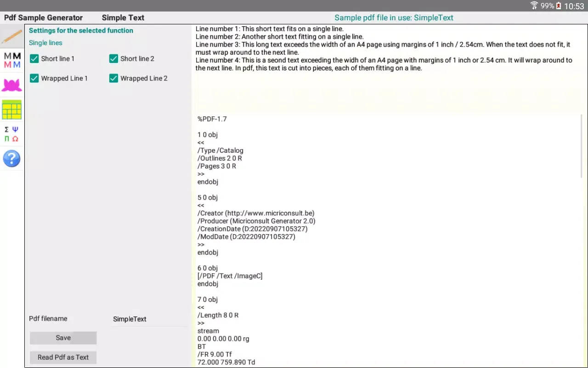588x368 pixels.
Task: Click the 'BT' line
Action: 202,346
